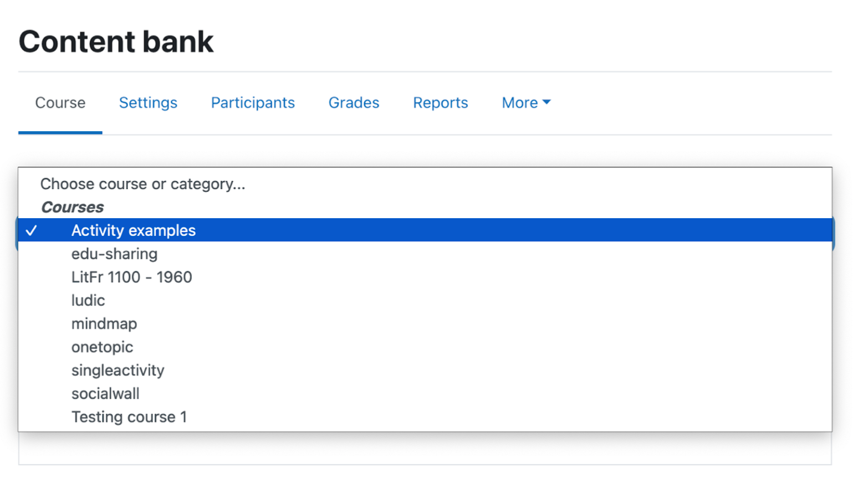Image resolution: width=858 pixels, height=504 pixels.
Task: Select the onetopic course entry
Action: (425, 347)
